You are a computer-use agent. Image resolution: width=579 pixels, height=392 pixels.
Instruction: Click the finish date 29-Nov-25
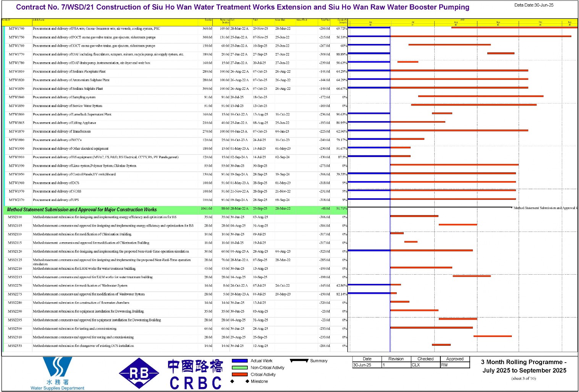260,29
